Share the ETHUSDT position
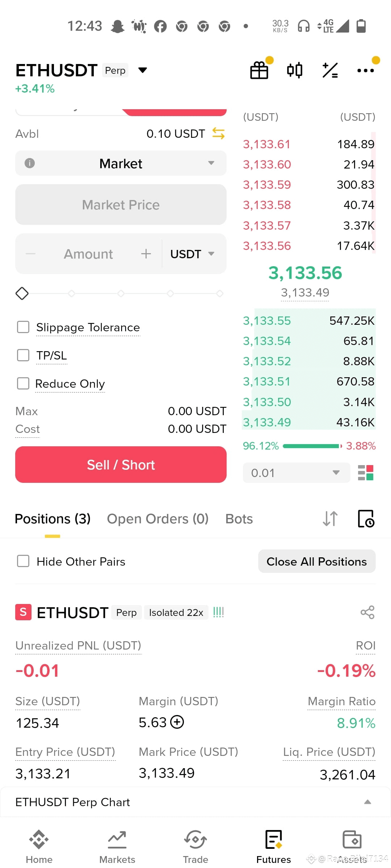The height and width of the screenshot is (868, 391). (367, 612)
